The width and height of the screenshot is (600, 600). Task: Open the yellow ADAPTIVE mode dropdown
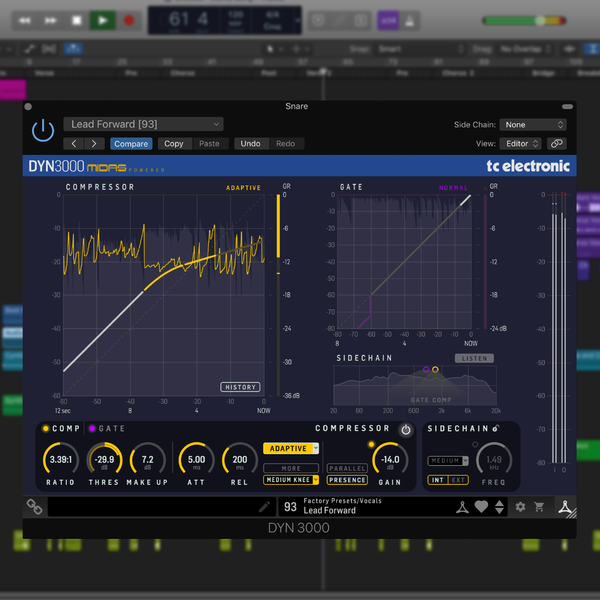point(291,448)
